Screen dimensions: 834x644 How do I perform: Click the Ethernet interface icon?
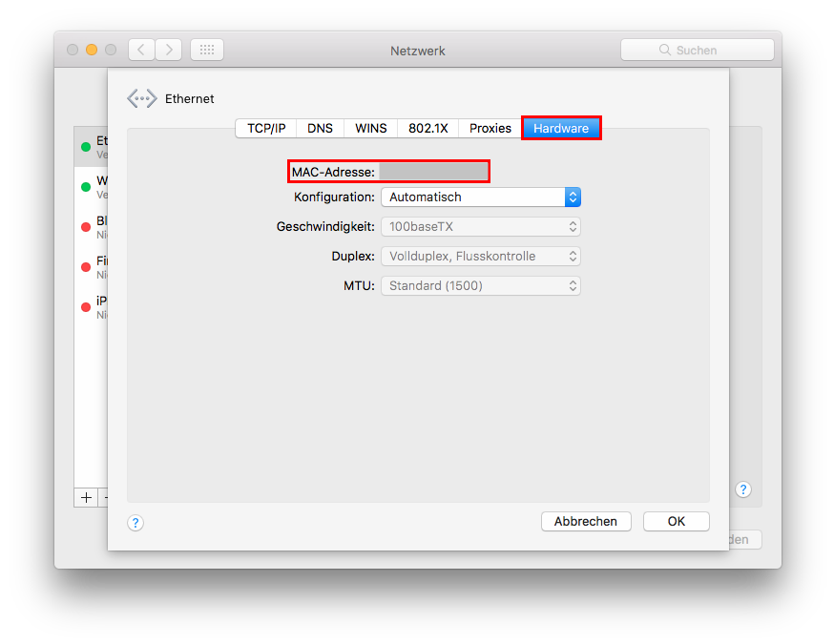coord(141,98)
